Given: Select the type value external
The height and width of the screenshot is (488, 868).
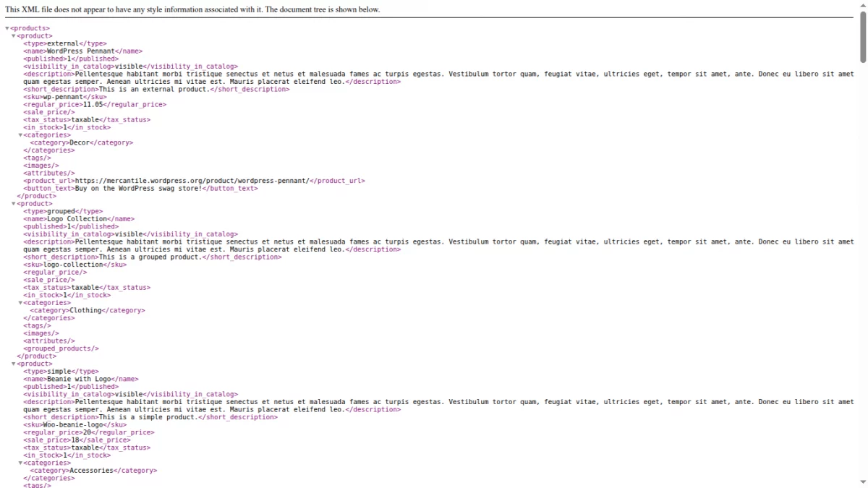Looking at the screenshot, I should (x=61, y=43).
